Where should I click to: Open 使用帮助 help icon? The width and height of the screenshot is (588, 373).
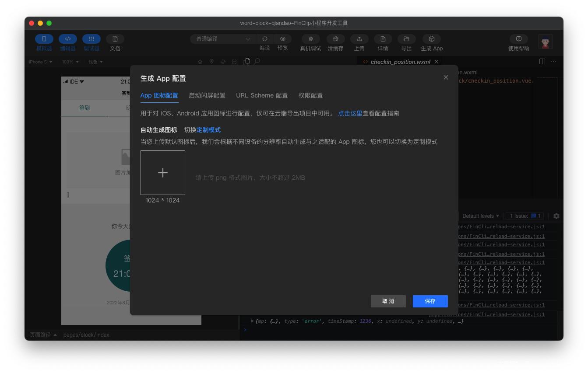click(x=518, y=39)
